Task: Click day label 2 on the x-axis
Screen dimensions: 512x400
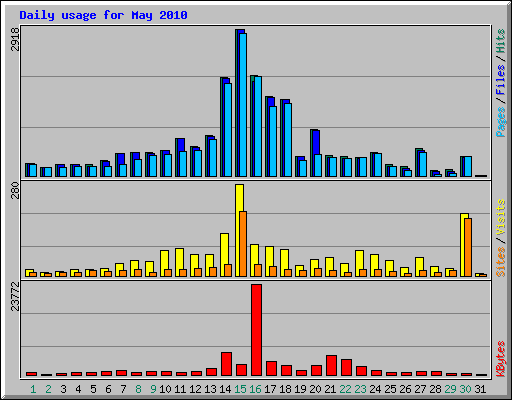Action: pyautogui.click(x=48, y=389)
